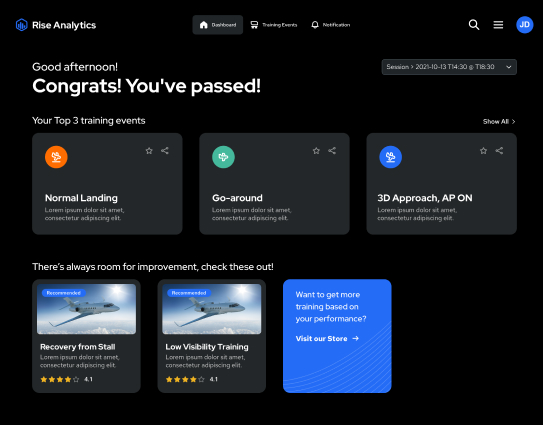
Task: Open the Low Visibility Training aircraft thumbnail
Action: click(212, 309)
